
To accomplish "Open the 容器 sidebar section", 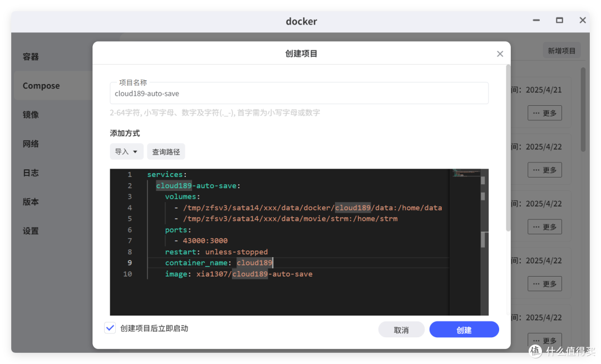I will 31,57.
